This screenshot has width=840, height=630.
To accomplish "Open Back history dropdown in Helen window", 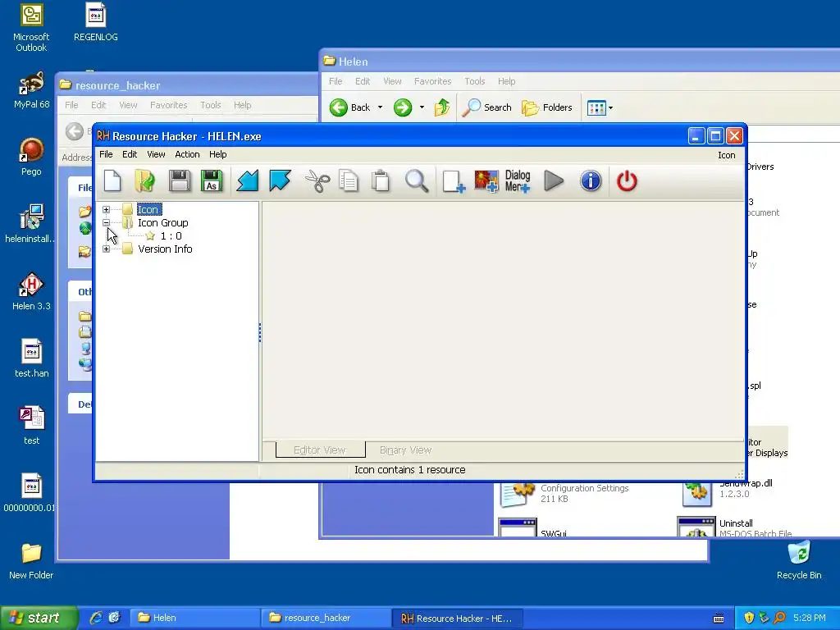I will click(x=381, y=107).
